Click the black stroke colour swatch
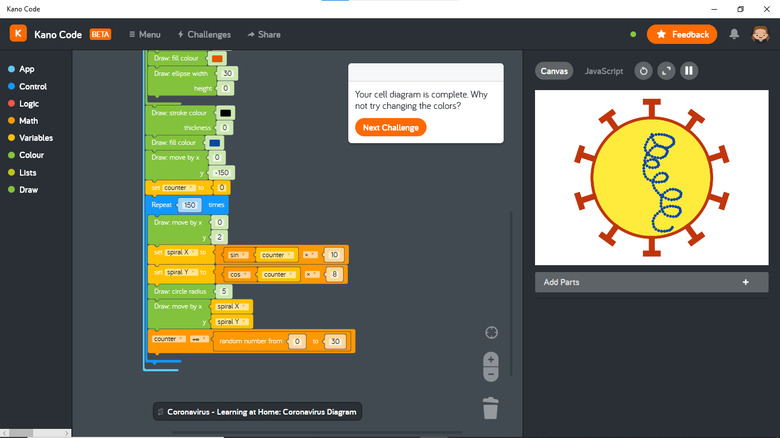The image size is (780, 438). [225, 113]
